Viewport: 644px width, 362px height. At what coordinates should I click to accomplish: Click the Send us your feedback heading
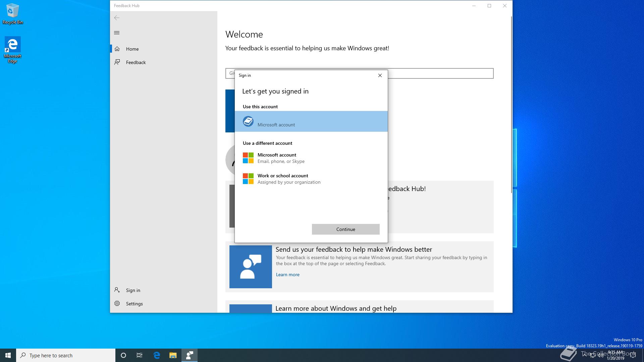point(354,249)
